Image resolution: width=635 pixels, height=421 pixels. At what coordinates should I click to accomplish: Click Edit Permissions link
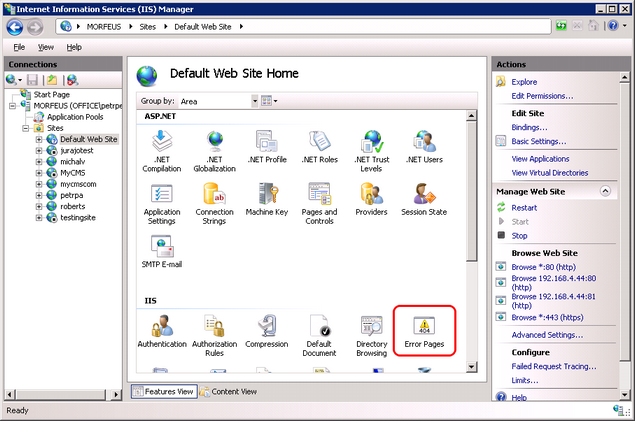[x=542, y=96]
